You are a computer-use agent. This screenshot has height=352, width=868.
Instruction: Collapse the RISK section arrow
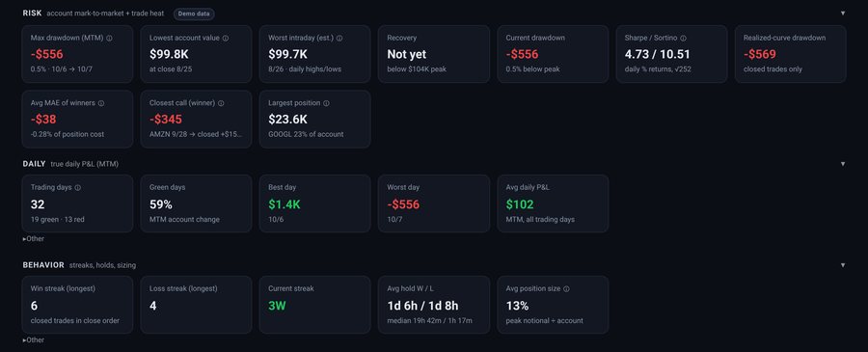pos(843,14)
